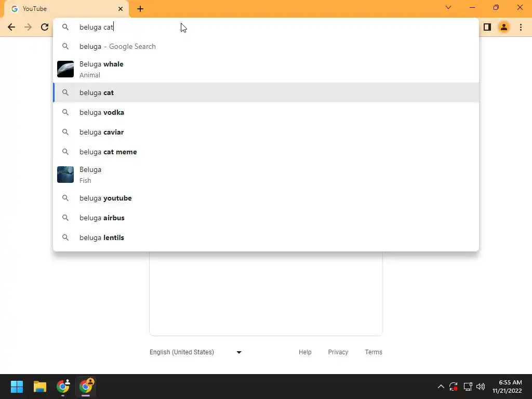
Task: Click the Beluga Fish thumbnail image
Action: pyautogui.click(x=65, y=175)
